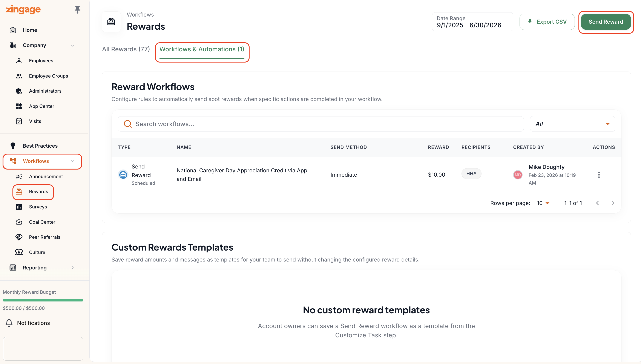This screenshot has width=641, height=364.
Task: Open the Announcement link in sidebar
Action: 46,176
